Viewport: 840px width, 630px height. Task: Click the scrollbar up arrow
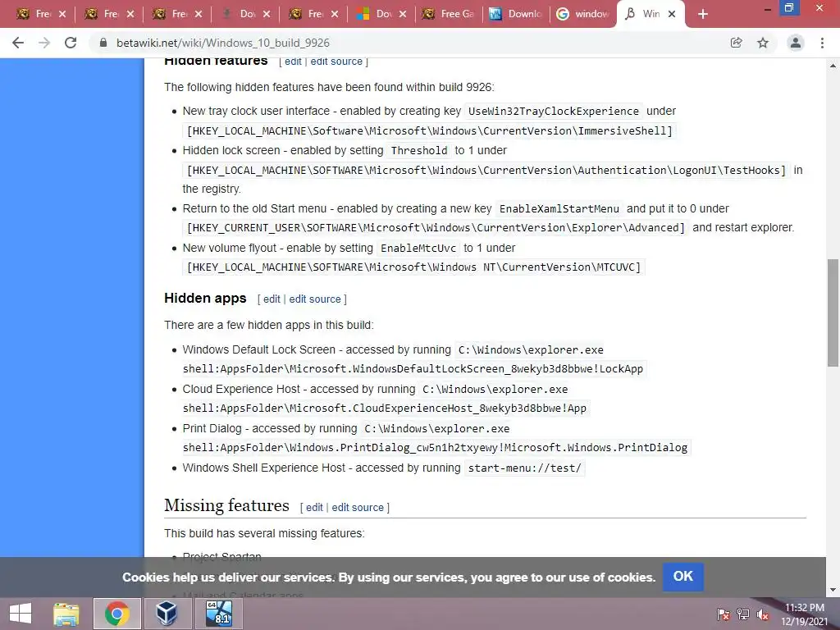[833, 66]
